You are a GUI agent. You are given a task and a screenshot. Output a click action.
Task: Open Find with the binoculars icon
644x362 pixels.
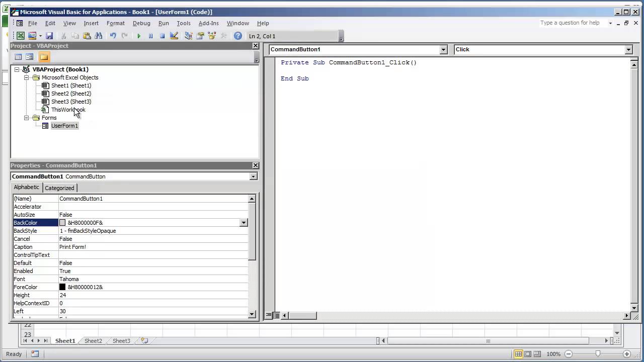tap(99, 36)
